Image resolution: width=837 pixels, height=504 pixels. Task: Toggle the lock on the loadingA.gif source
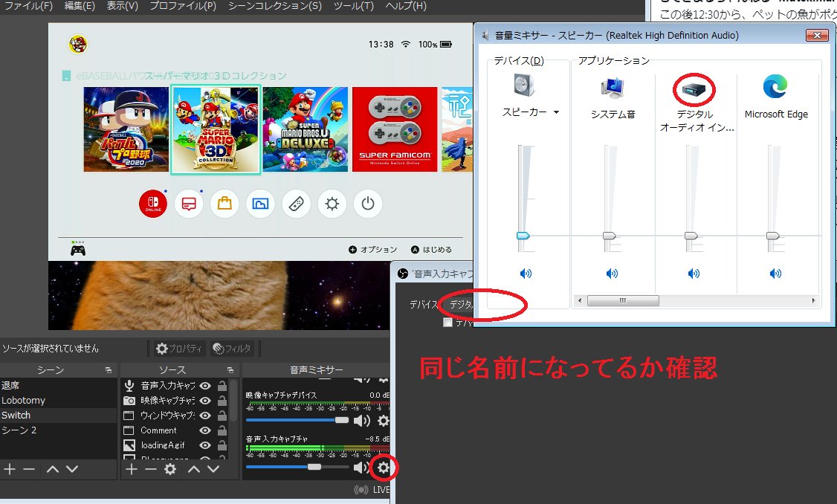[x=222, y=445]
